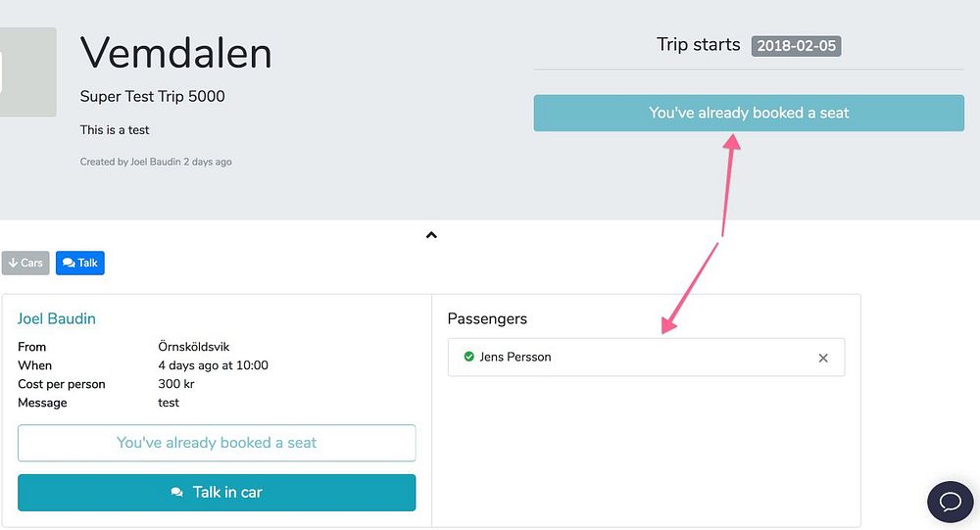The width and height of the screenshot is (980, 530).
Task: Open the chat widget bubble
Action: [950, 502]
